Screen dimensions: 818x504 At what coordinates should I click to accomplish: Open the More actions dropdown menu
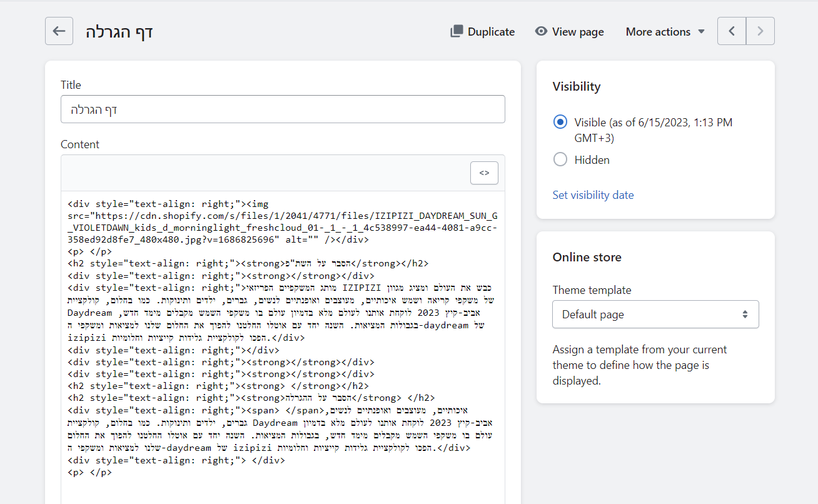[665, 31]
